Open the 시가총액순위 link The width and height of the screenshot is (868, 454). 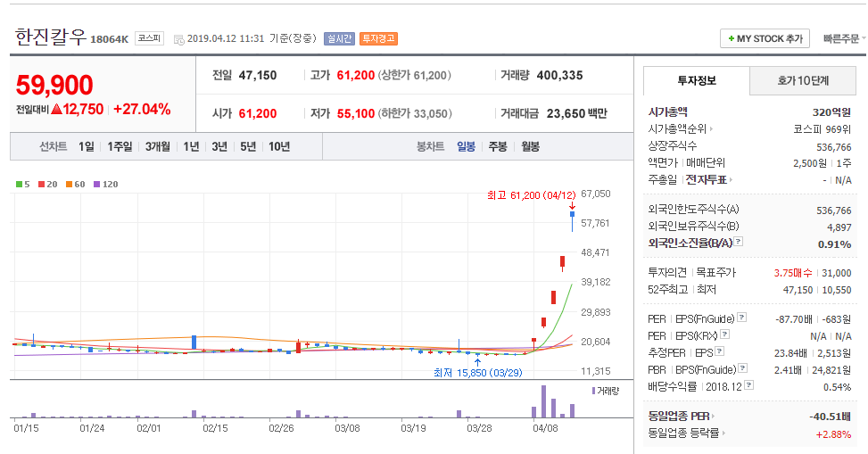coord(681,129)
